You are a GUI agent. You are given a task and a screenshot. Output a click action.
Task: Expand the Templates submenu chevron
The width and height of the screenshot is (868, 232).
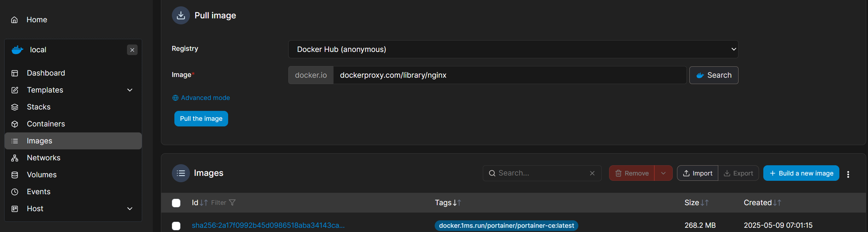pyautogui.click(x=130, y=90)
